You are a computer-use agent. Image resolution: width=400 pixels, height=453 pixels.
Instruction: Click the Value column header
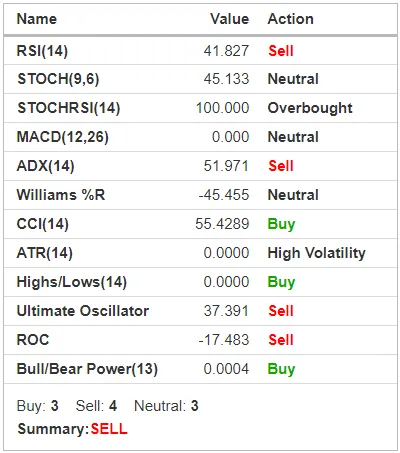coord(230,19)
